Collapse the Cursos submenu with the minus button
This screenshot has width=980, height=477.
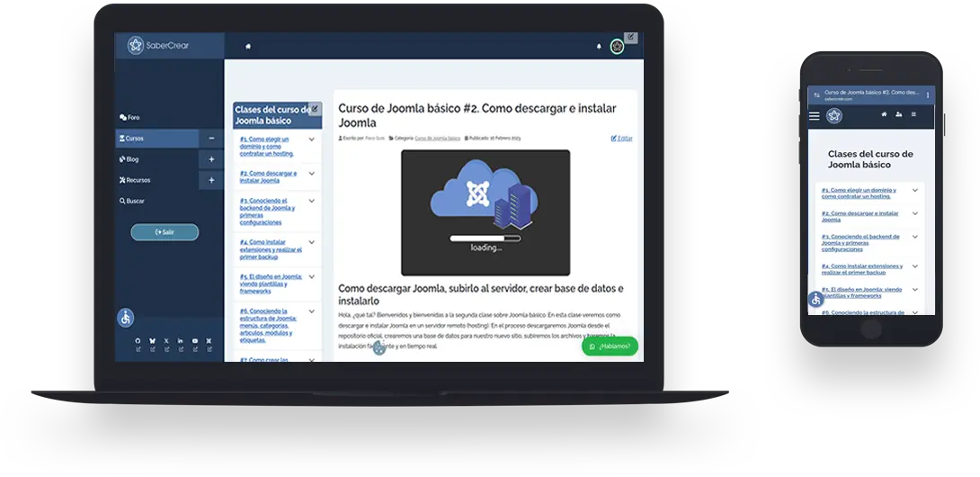tap(211, 139)
